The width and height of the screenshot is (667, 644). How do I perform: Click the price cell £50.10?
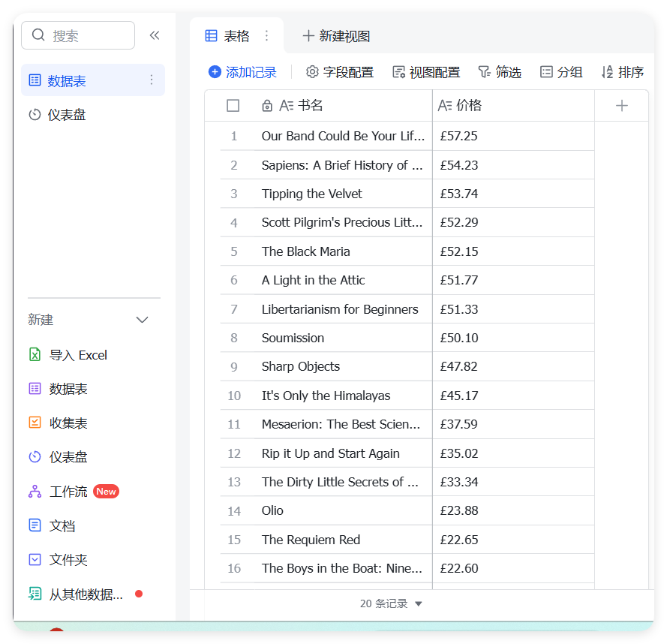tap(513, 338)
